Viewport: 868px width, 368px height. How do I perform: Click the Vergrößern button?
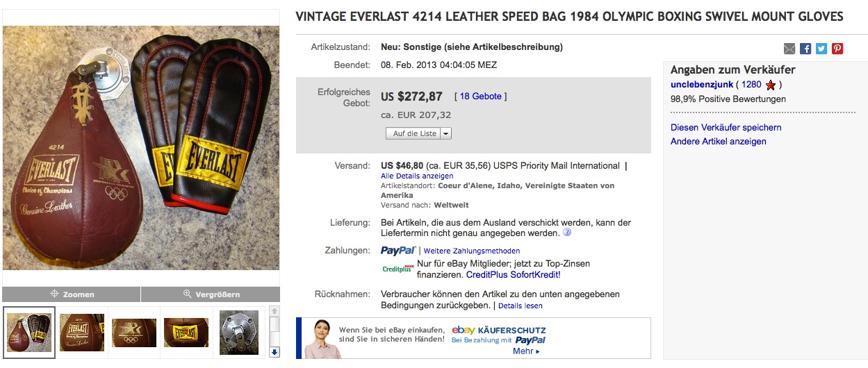[x=211, y=294]
